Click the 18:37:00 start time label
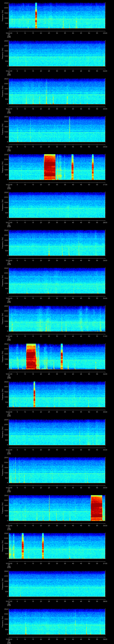This screenshot has height=644, width=114. click(9, 601)
